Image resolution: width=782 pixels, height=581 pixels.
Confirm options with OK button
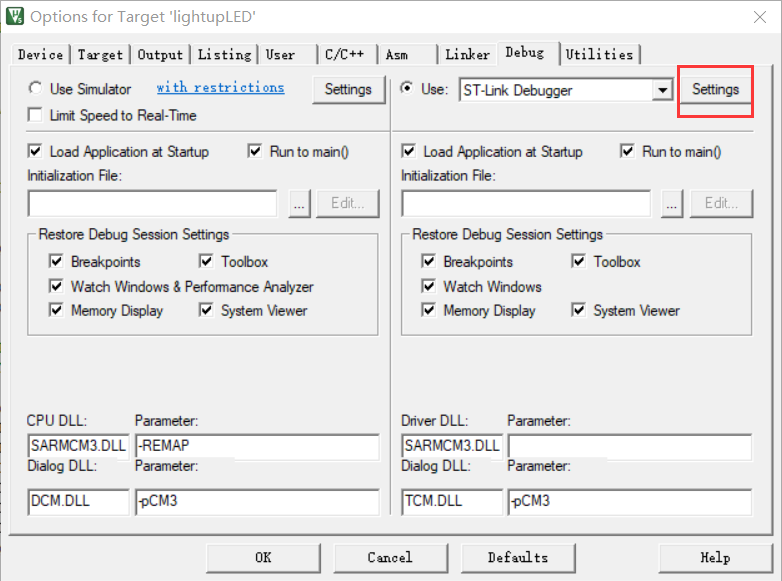click(263, 558)
